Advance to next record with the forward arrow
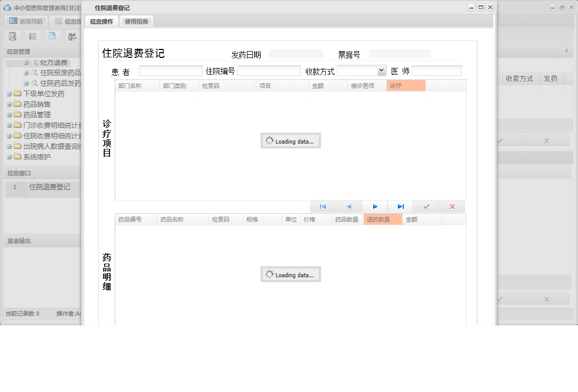 pyautogui.click(x=374, y=206)
